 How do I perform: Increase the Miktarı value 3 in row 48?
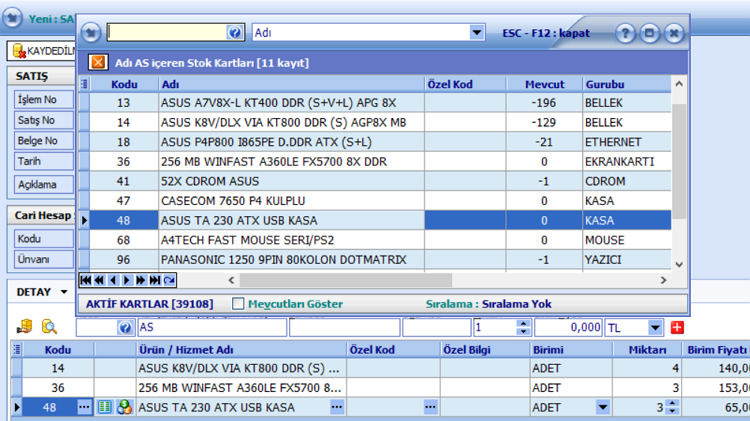click(672, 404)
